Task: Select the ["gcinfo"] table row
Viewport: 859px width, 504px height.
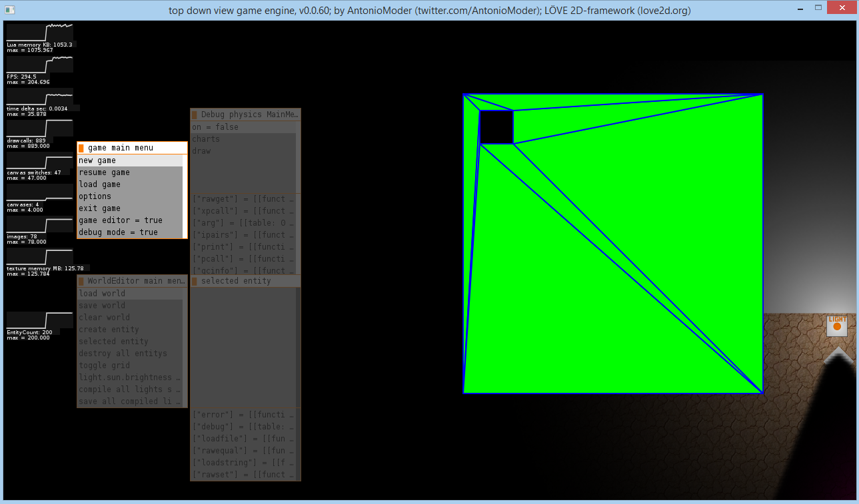Action: coord(243,270)
